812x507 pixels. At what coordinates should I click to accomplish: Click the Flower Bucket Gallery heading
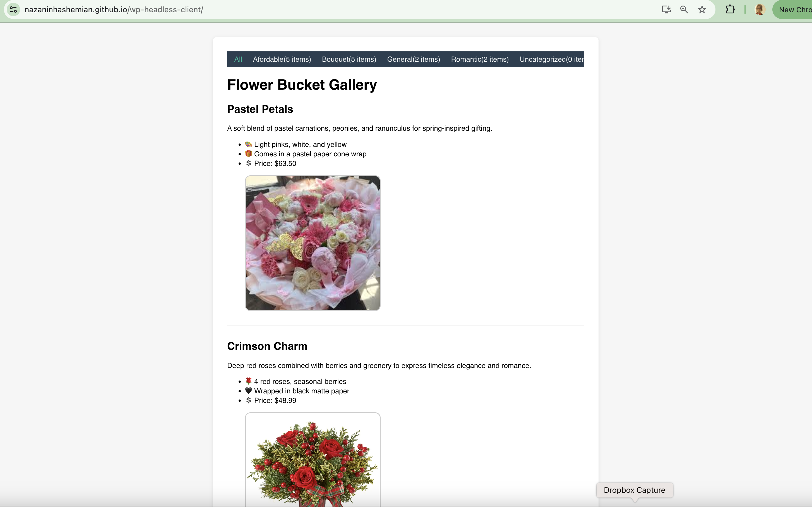302,85
